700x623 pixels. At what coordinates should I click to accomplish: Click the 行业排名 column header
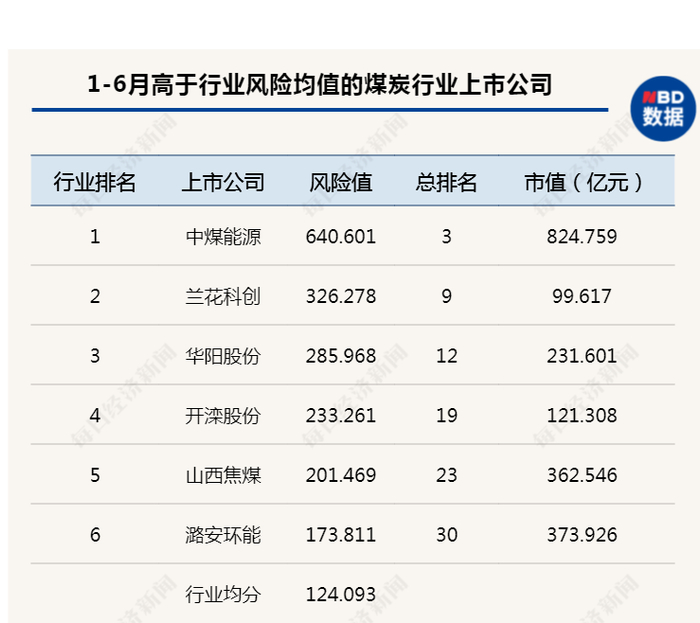click(95, 182)
